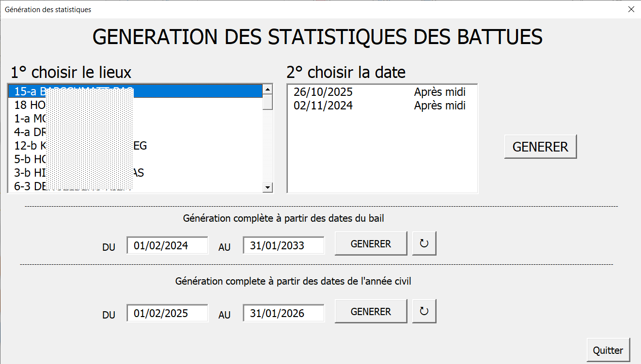Select the location entry starting with 15-a
This screenshot has width=641, height=364.
point(136,91)
